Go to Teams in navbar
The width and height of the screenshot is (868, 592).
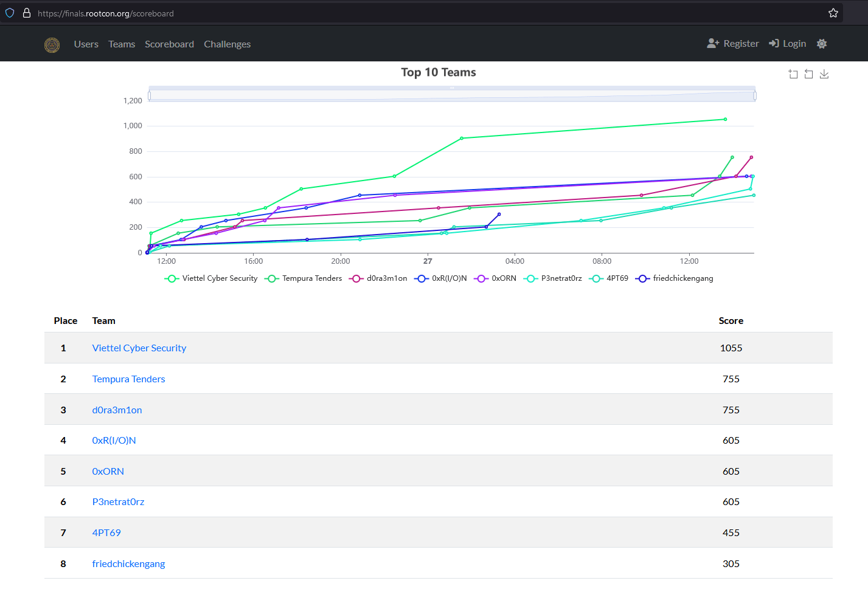(x=122, y=44)
